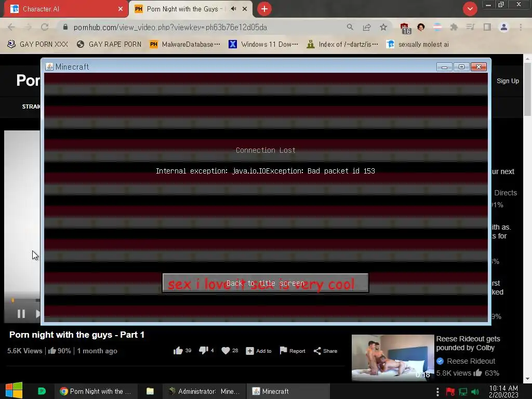The width and height of the screenshot is (532, 399).
Task: Open the volume tray icon
Action: [x=475, y=392]
